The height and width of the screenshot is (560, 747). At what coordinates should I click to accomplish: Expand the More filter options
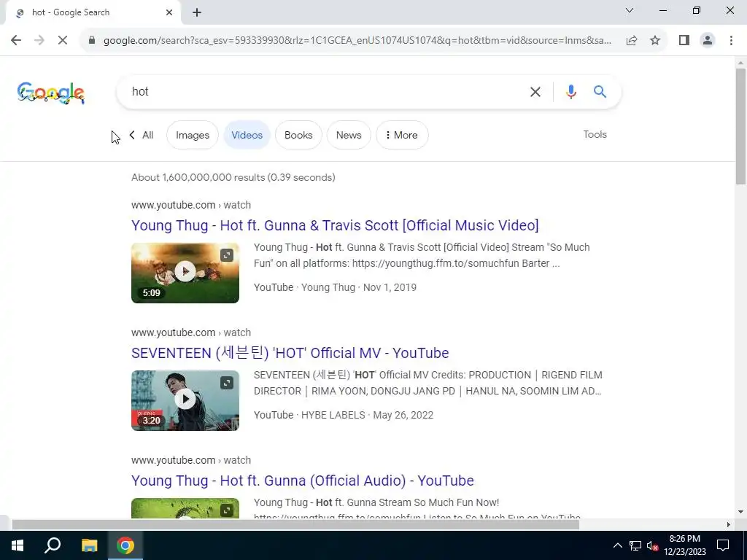[402, 135]
